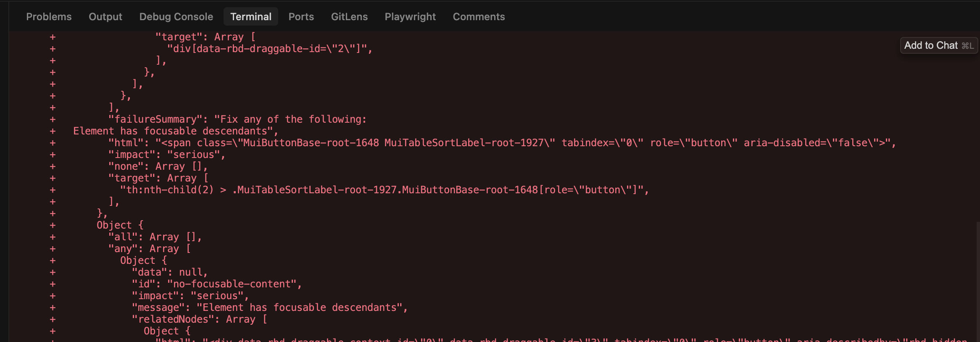The width and height of the screenshot is (980, 342).
Task: Click the "any": Array [ line
Action: [x=149, y=249]
